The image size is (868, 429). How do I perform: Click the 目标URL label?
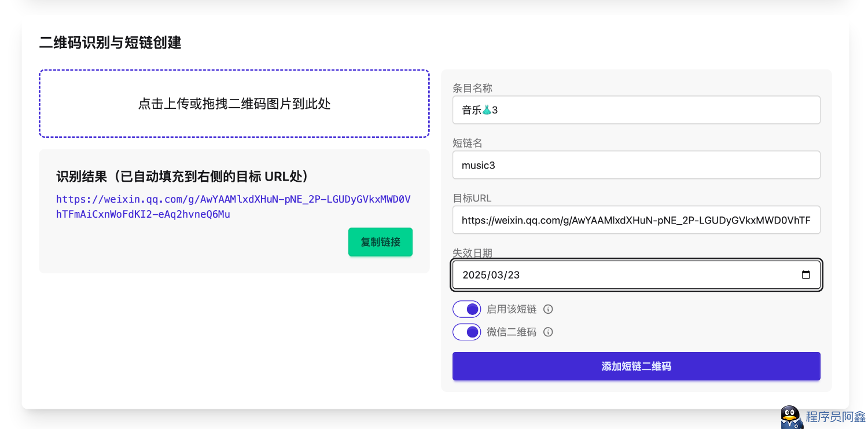pos(472,198)
